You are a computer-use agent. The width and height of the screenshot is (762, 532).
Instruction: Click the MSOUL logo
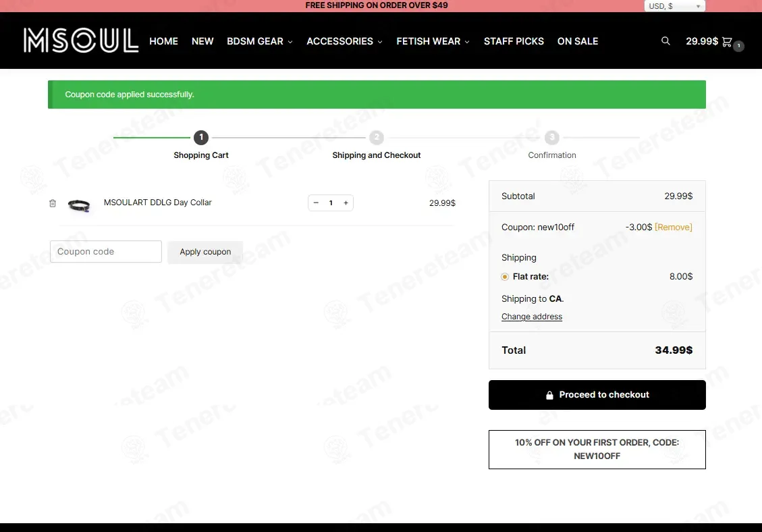click(81, 41)
